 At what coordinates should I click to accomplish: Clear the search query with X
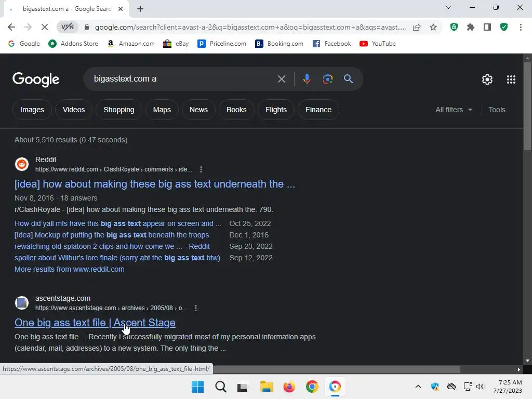[x=281, y=79]
